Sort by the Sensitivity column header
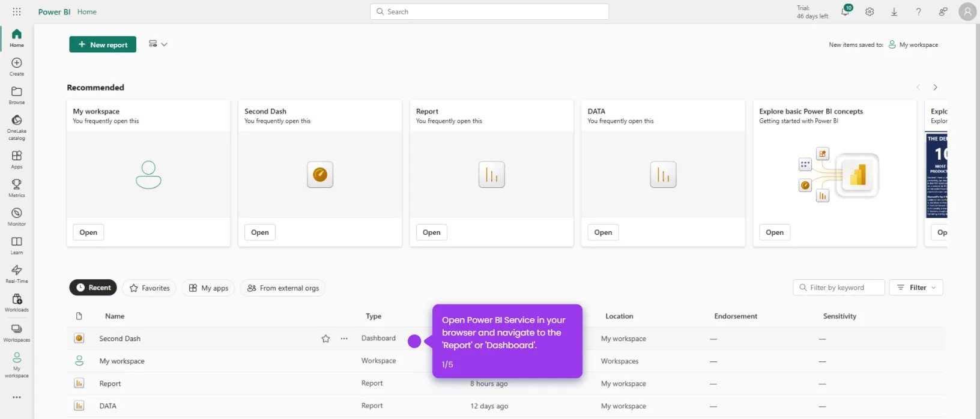The height and width of the screenshot is (419, 980). [839, 316]
